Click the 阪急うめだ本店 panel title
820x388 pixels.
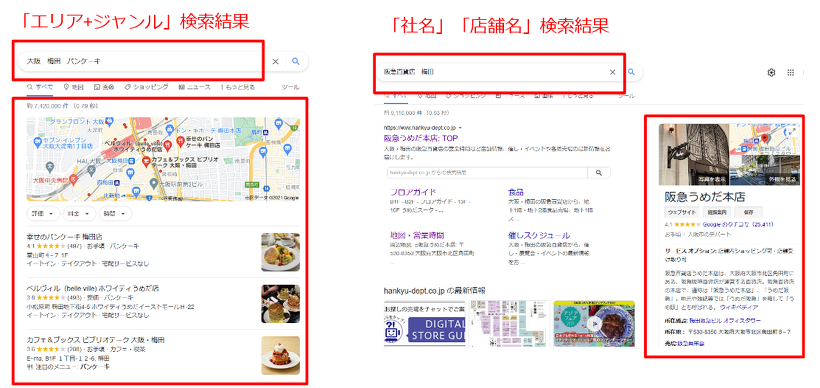pos(705,197)
